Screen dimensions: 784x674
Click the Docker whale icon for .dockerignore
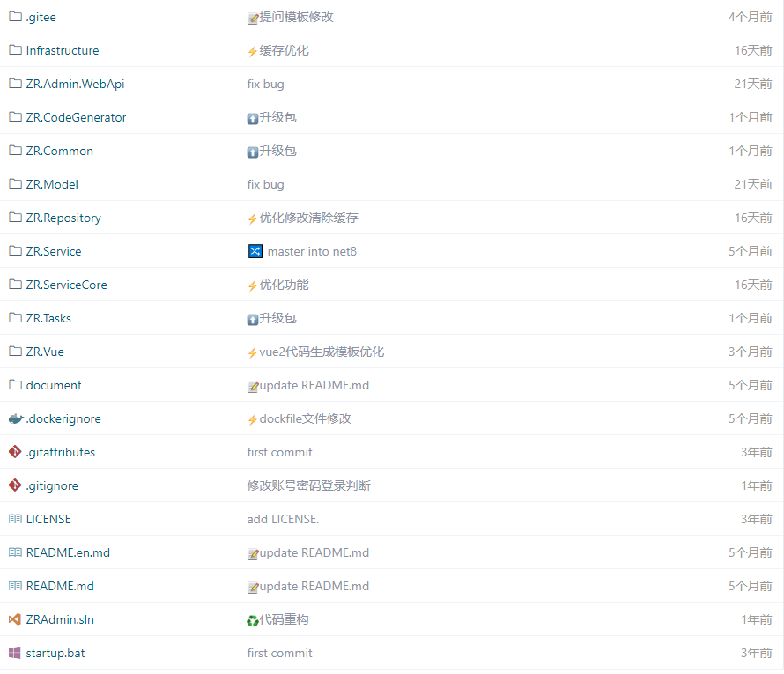(16, 418)
